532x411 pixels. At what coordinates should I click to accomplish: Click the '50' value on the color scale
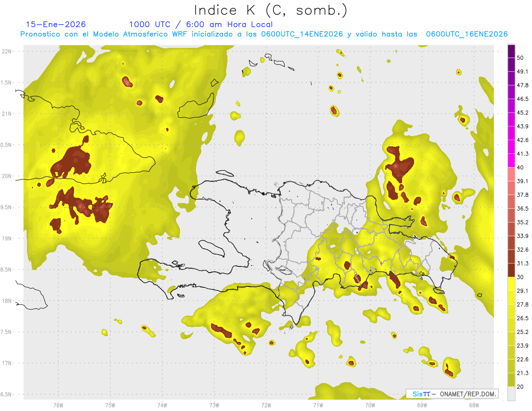(x=520, y=58)
